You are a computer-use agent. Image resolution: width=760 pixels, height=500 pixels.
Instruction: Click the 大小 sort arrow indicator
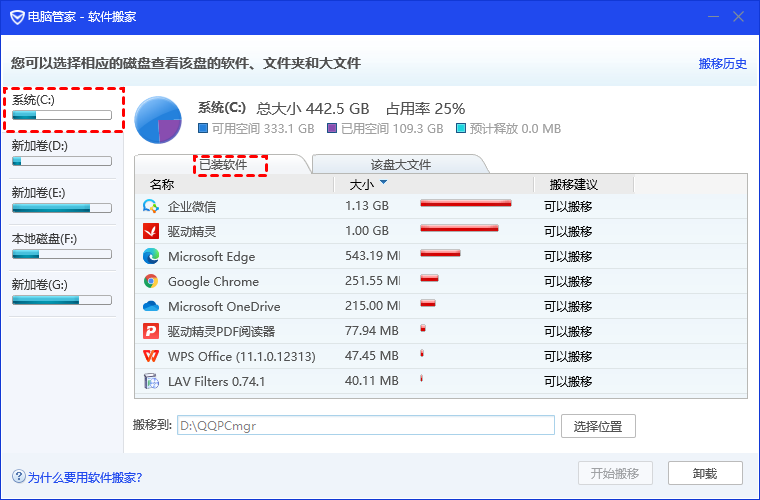point(384,183)
